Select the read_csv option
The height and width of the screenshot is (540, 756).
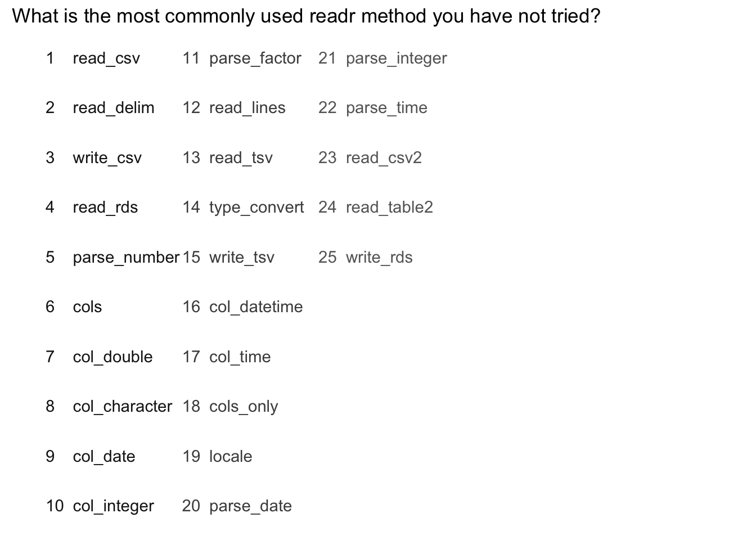click(106, 58)
